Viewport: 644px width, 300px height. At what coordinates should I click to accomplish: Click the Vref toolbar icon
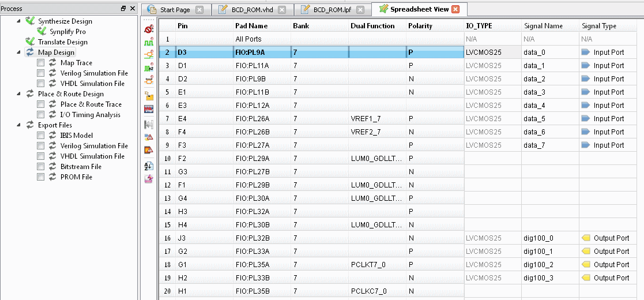point(149,109)
